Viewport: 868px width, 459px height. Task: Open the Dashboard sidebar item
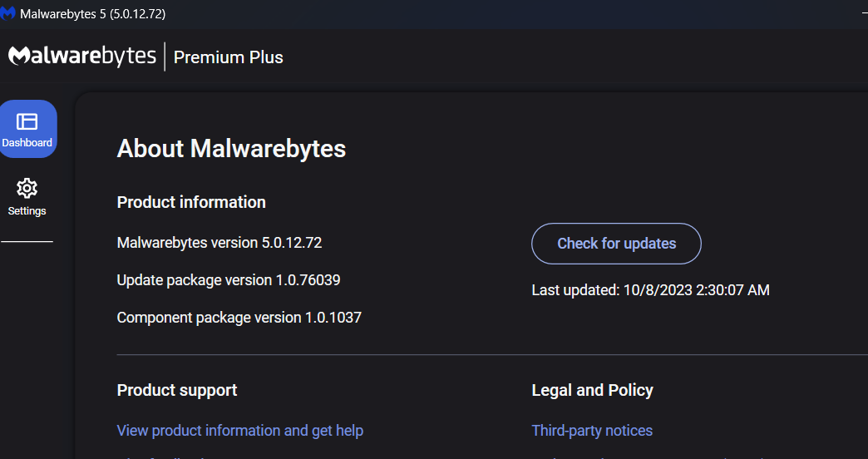click(27, 129)
